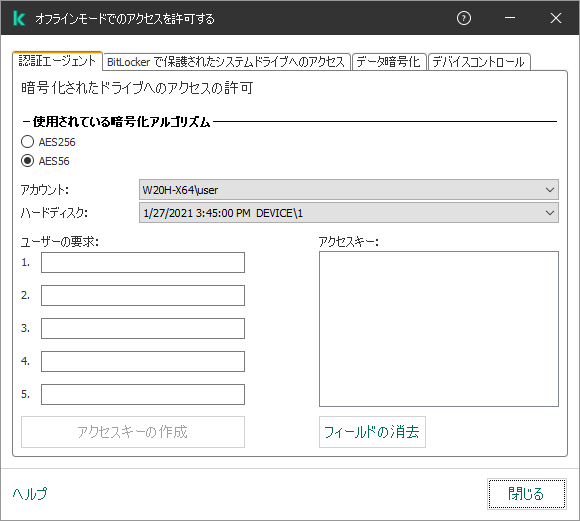Viewport: 580px width, 521px height.
Task: Open the ハードディスク dropdown DEVICE\1
Action: [348, 213]
